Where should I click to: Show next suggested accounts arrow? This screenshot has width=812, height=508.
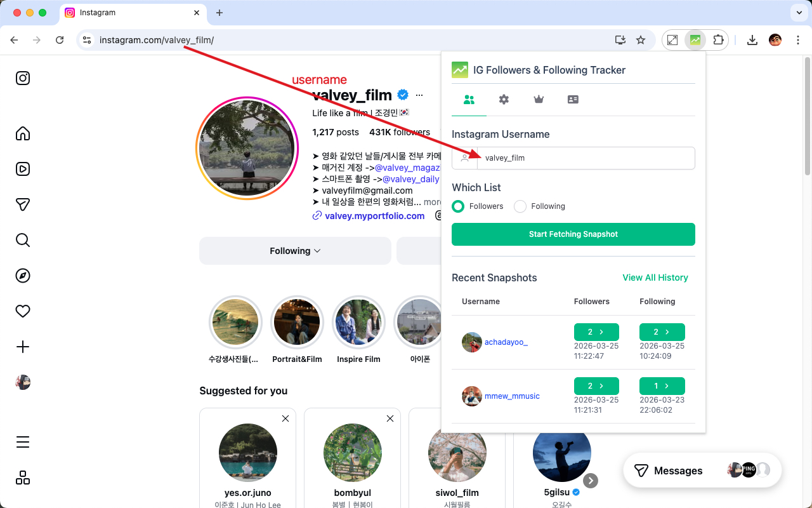[x=591, y=481]
